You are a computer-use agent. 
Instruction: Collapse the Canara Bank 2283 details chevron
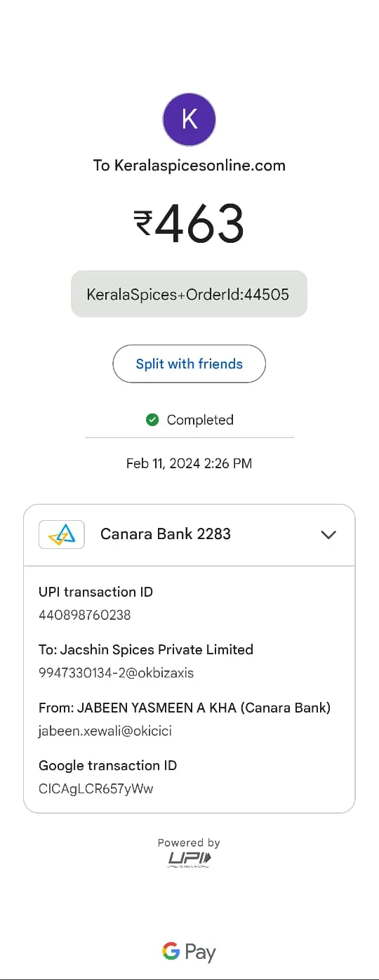click(328, 534)
